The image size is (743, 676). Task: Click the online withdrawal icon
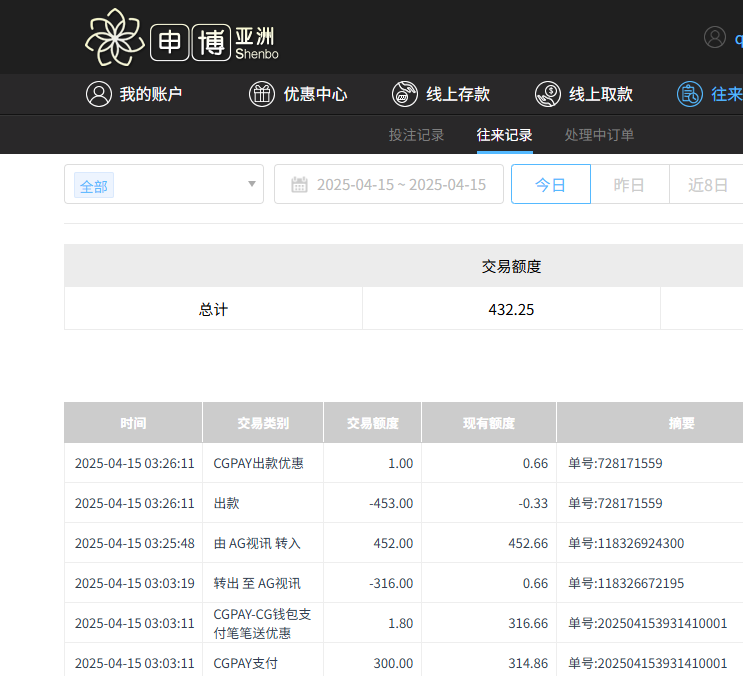click(x=548, y=94)
